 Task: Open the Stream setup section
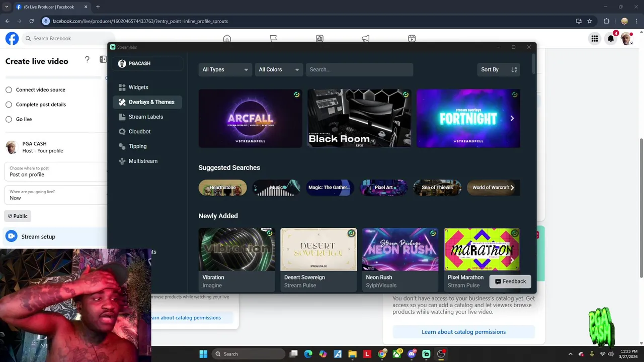point(55,237)
